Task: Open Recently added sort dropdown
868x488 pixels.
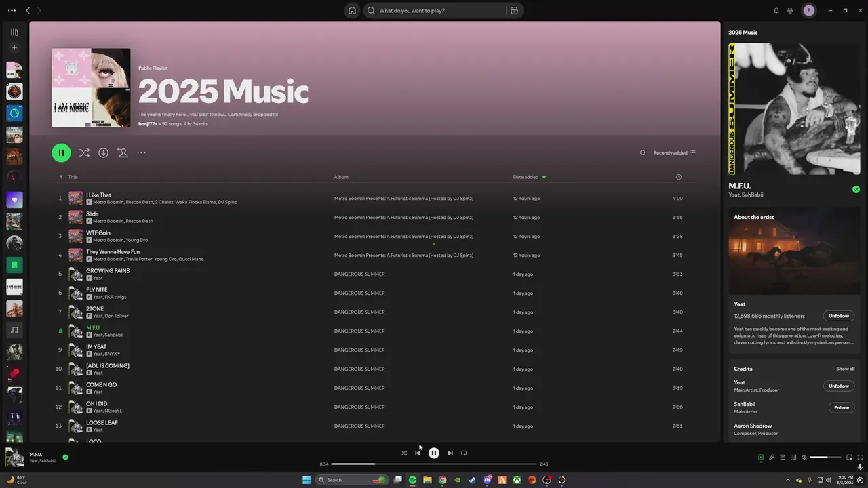Action: point(675,152)
